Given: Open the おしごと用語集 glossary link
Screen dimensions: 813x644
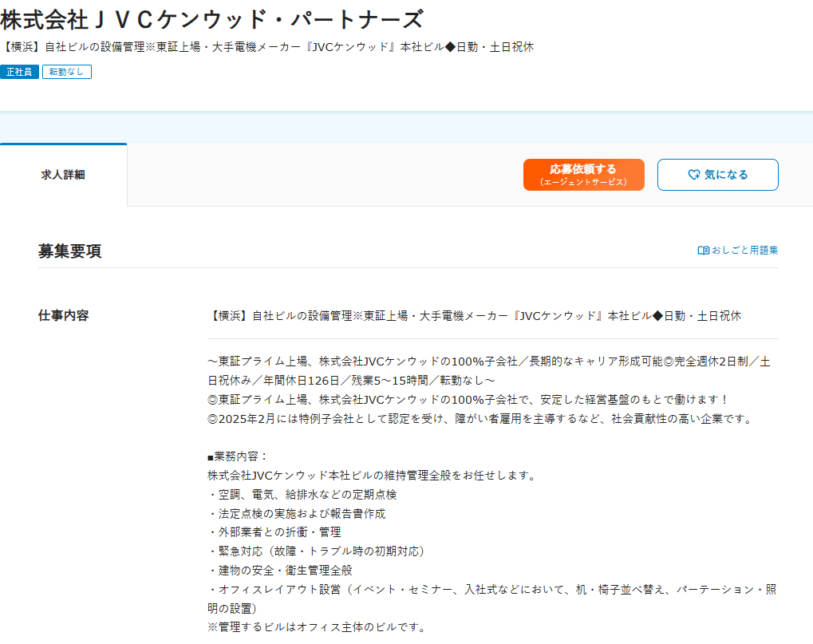Looking at the screenshot, I should point(744,250).
